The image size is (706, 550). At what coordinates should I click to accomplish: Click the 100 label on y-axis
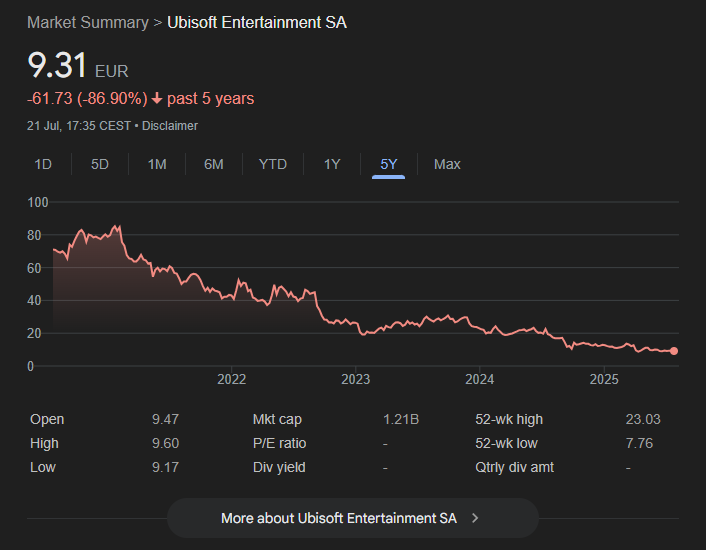tap(38, 203)
